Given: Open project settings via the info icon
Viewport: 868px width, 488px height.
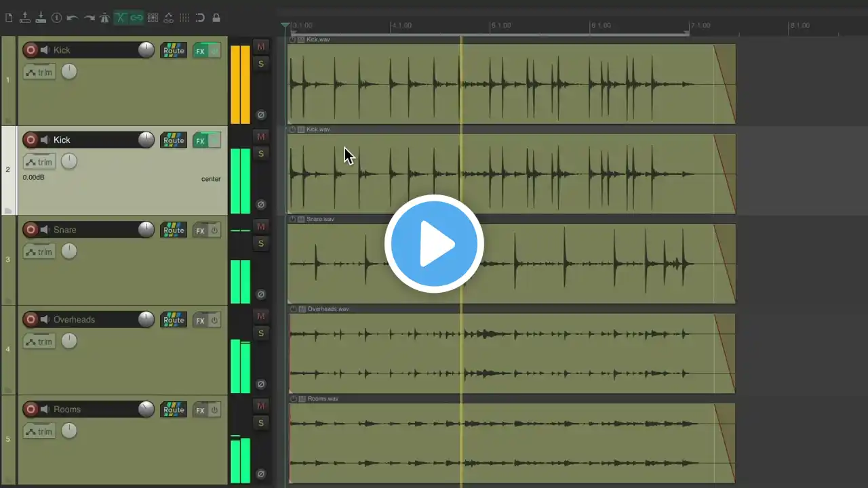Looking at the screenshot, I should point(57,18).
